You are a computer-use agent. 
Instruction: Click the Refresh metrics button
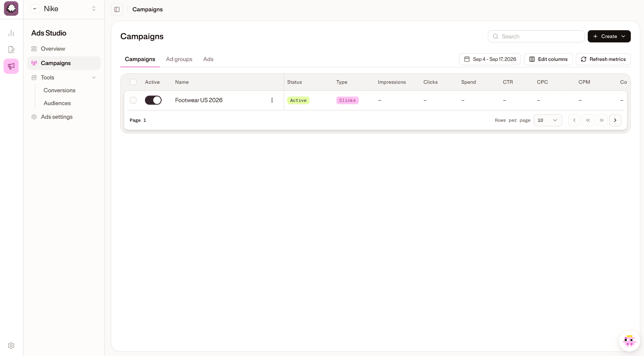coord(603,59)
